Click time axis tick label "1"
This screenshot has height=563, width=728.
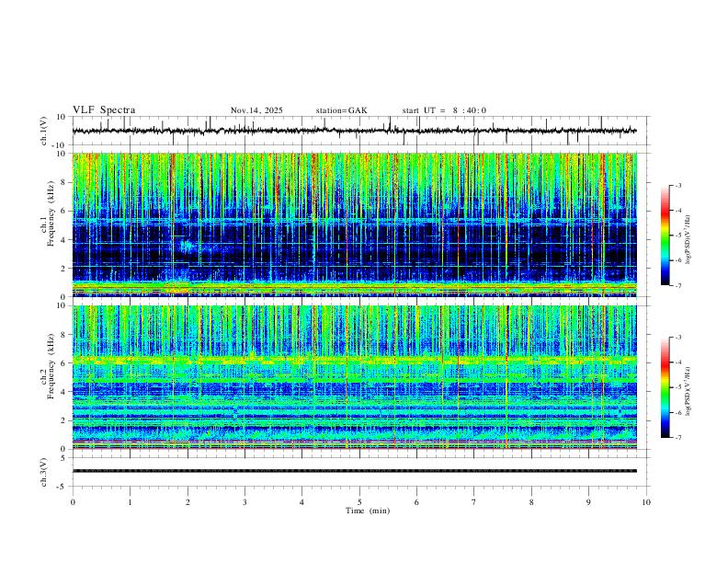[130, 502]
